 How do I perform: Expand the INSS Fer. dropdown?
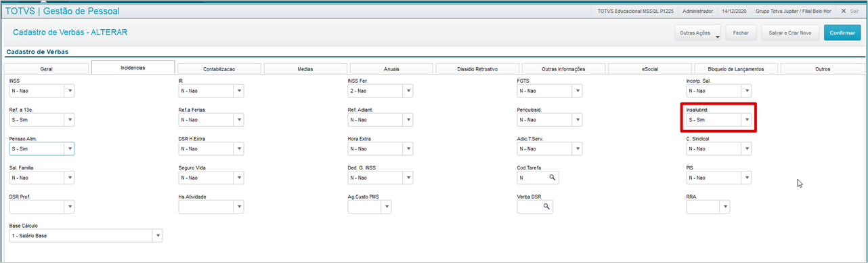[x=408, y=91]
